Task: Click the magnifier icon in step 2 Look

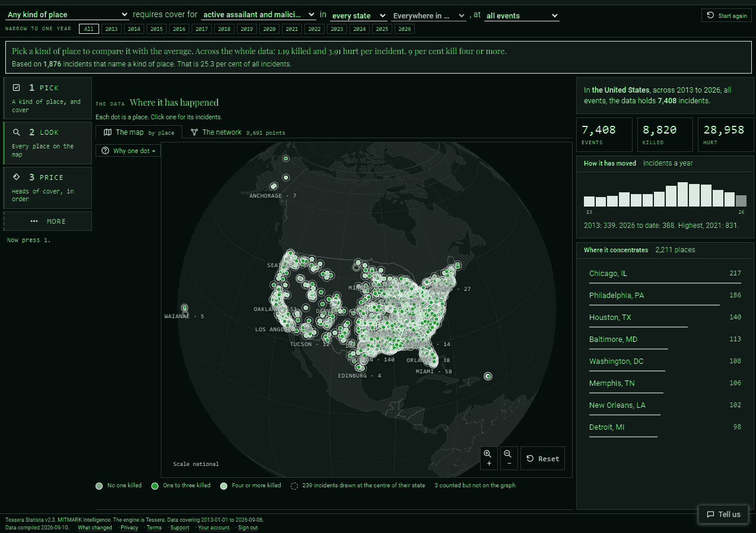Action: [17, 132]
